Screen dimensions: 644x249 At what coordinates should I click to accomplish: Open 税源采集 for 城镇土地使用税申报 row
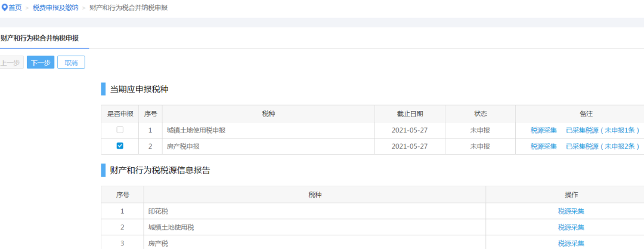coord(544,130)
